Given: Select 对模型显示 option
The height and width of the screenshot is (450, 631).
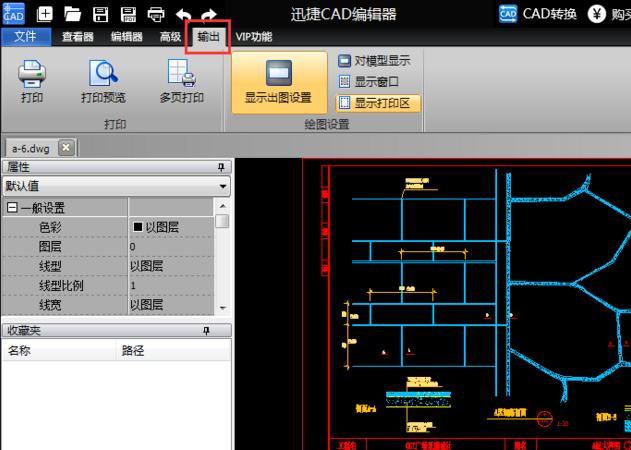Looking at the screenshot, I should coord(374,61).
